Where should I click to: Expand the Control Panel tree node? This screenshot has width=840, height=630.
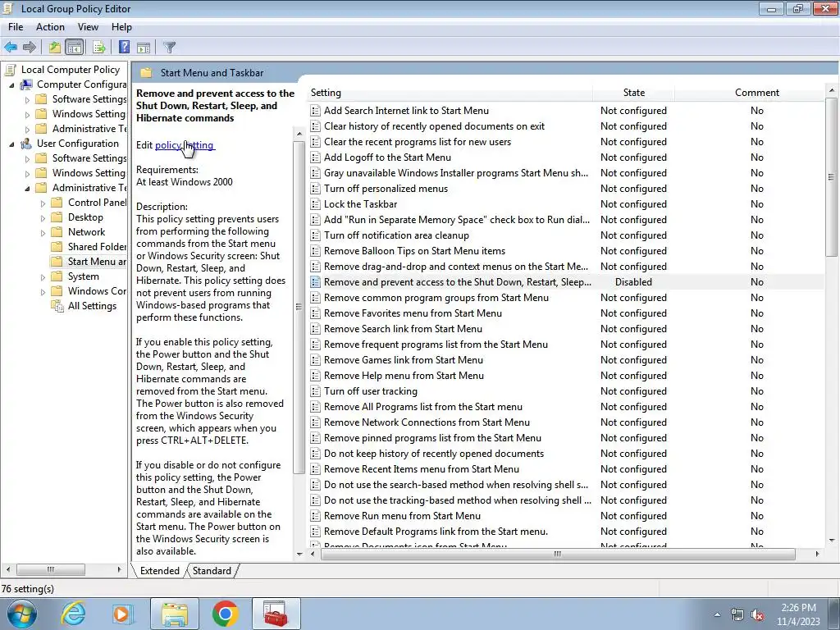[x=43, y=203]
